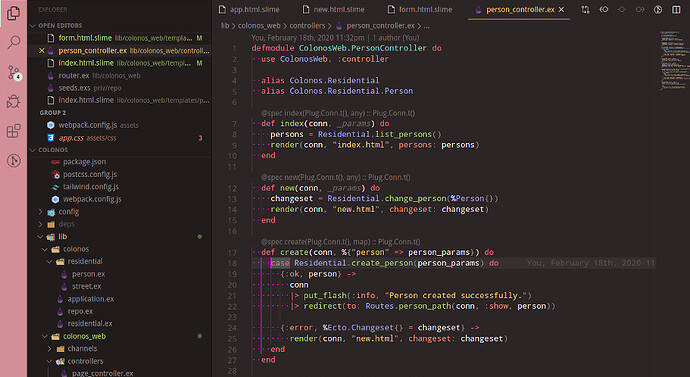Open form.html.slime from Open Editors
This screenshot has width=690, height=377.
click(120, 38)
